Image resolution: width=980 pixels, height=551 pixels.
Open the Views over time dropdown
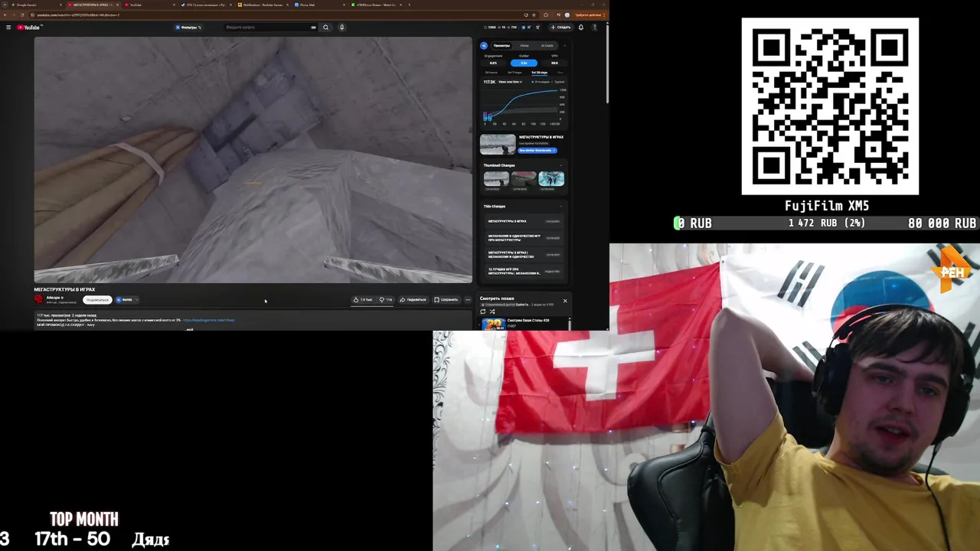[510, 82]
